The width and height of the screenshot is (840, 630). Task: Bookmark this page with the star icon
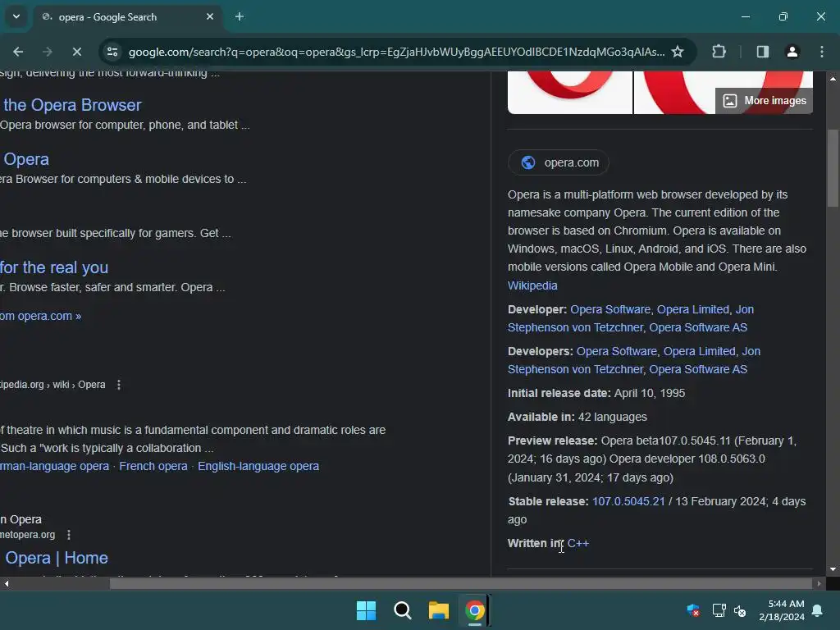[678, 52]
